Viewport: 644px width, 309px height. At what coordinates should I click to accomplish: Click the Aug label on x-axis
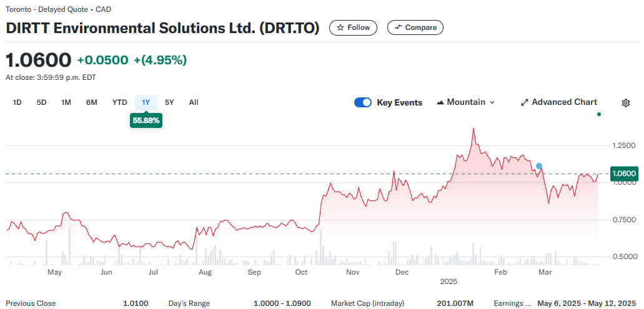(205, 272)
